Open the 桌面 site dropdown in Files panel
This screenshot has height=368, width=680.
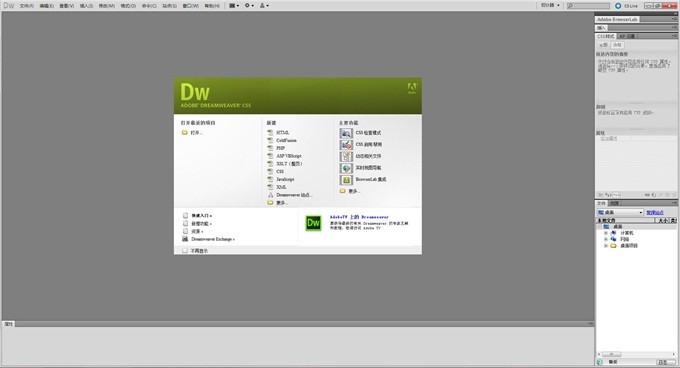(x=620, y=212)
